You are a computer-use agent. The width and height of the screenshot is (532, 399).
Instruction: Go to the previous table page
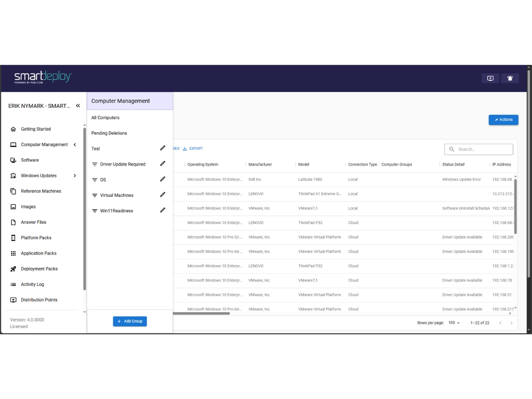click(x=501, y=323)
